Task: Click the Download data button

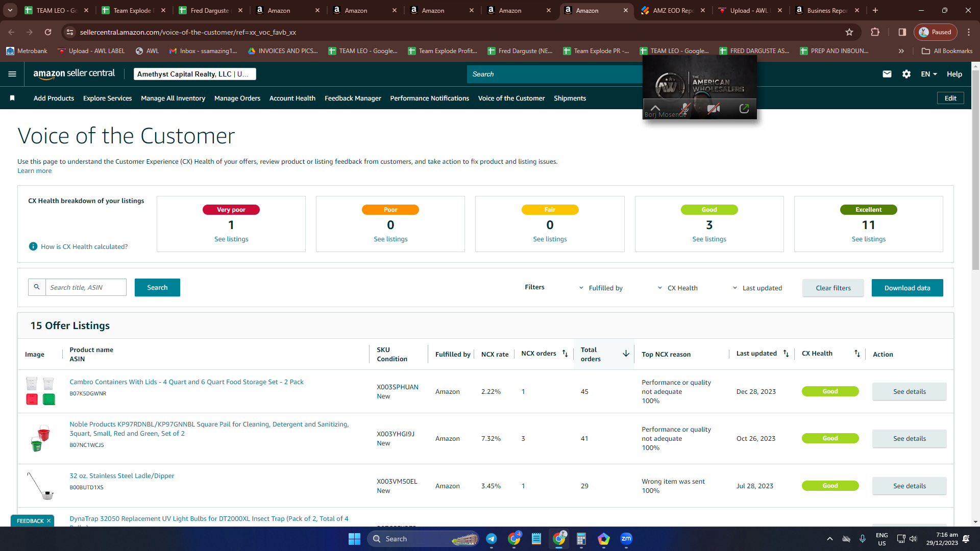Action: pos(907,288)
